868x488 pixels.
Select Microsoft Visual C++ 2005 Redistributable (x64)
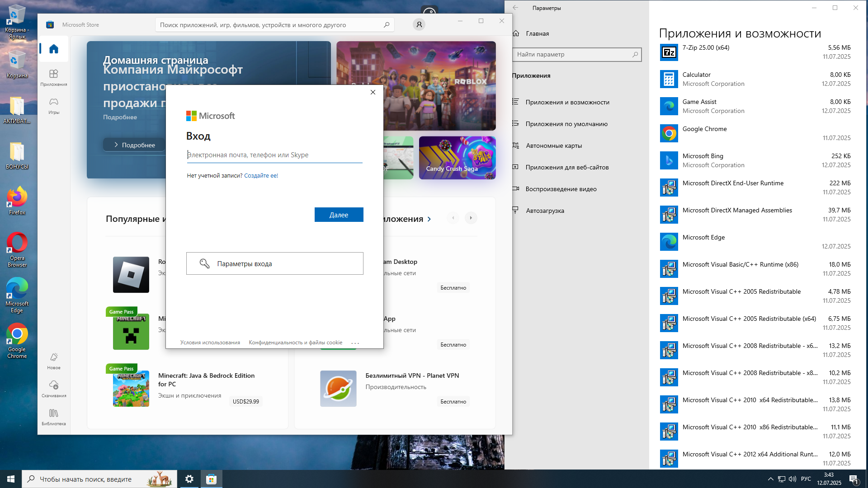[755, 323]
